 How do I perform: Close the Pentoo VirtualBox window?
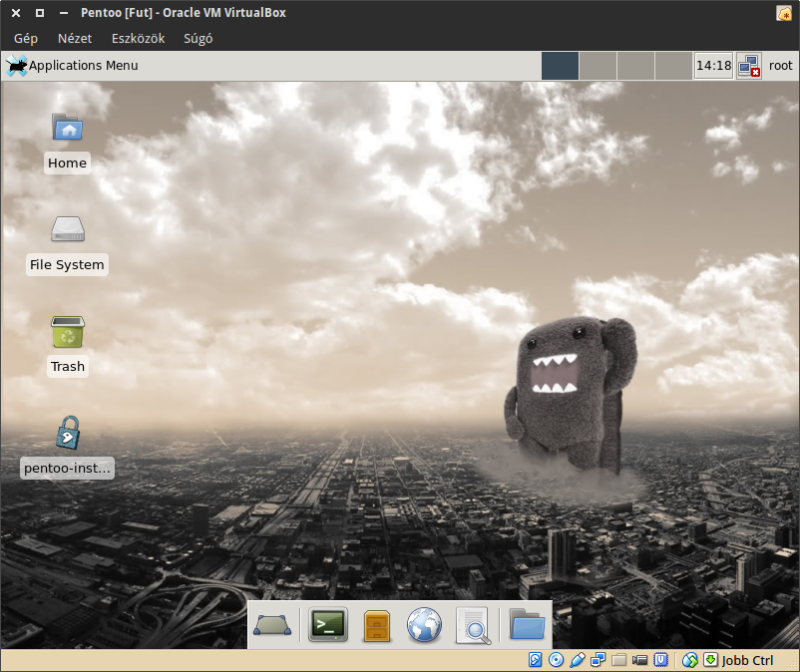pyautogui.click(x=16, y=13)
